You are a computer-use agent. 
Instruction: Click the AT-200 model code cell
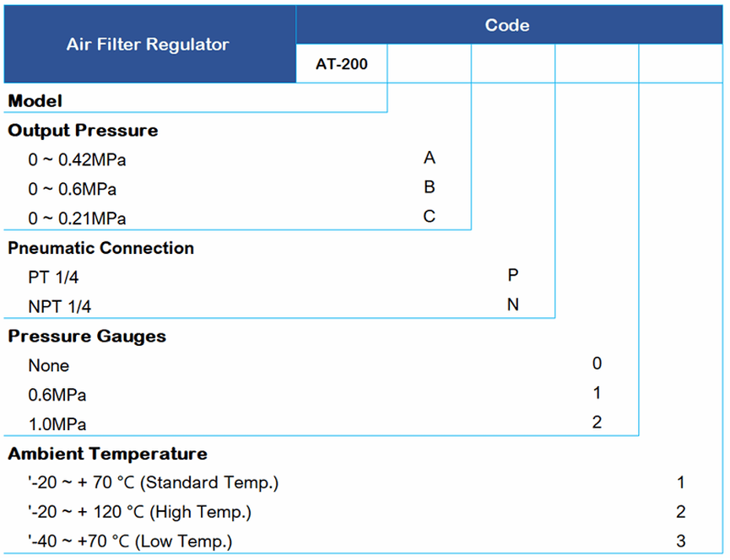342,64
